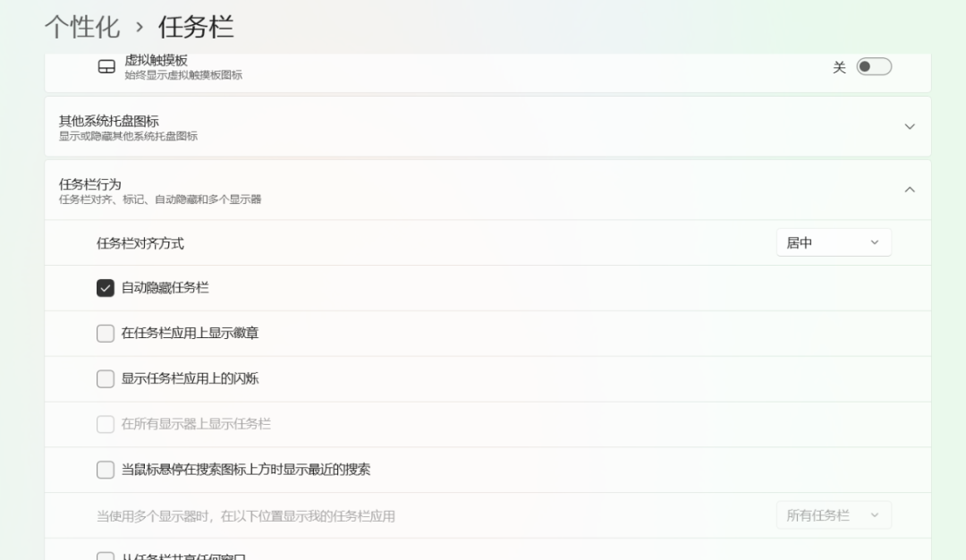Open the 任务栏对齐方式 dropdown showing 居中
Viewport: 966px width, 560px height.
pos(834,242)
